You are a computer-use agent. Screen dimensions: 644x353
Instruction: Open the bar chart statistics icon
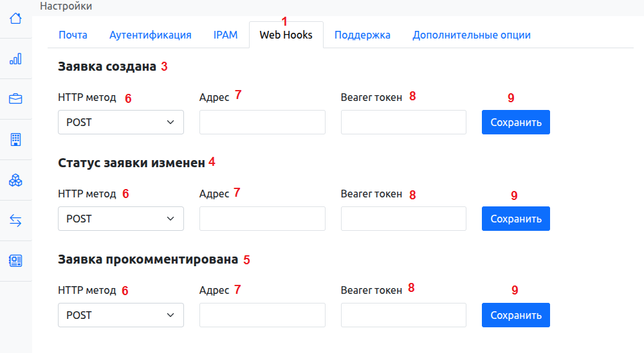tap(15, 59)
